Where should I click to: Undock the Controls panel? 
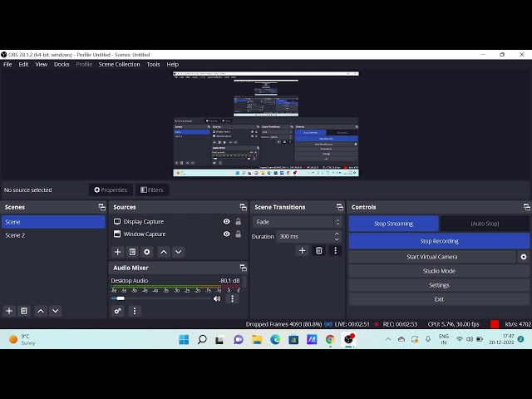coord(526,207)
